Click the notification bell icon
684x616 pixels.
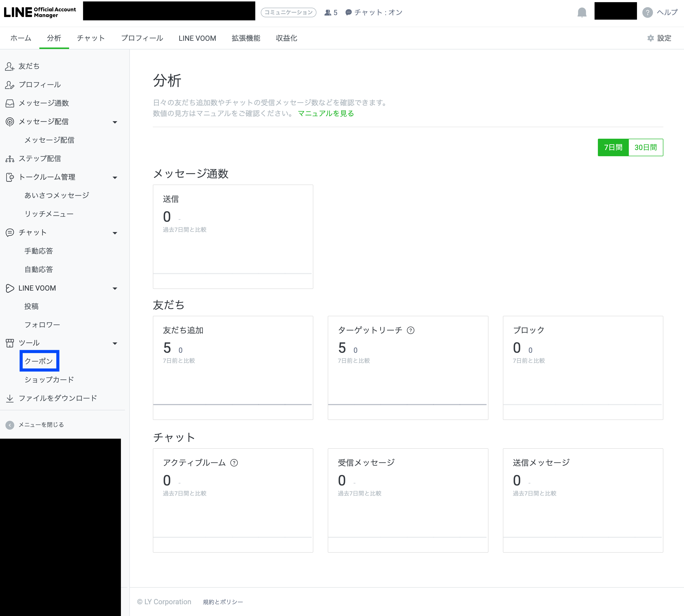coord(582,12)
